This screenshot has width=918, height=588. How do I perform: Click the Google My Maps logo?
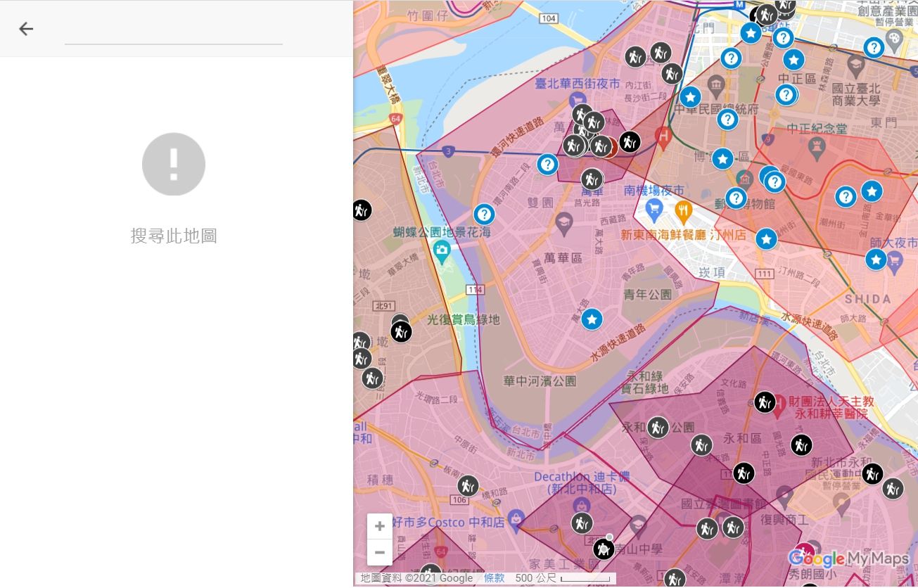click(848, 559)
